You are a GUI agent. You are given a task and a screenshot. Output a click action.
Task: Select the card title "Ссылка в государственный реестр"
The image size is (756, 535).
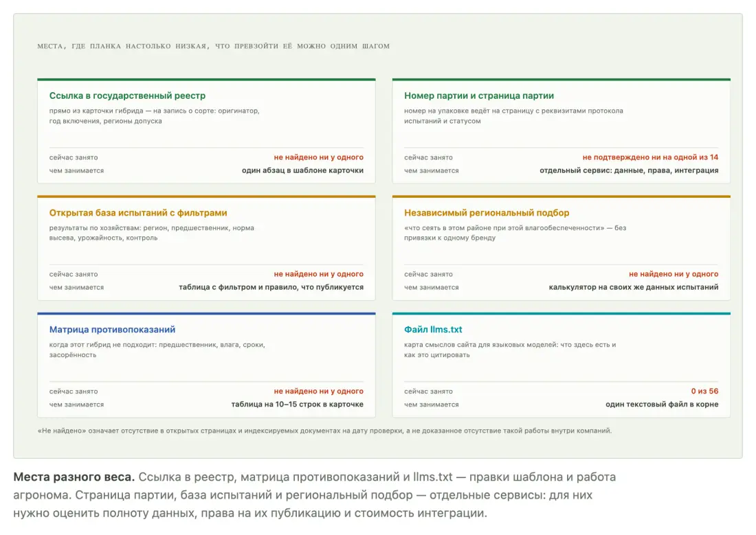pyautogui.click(x=127, y=95)
